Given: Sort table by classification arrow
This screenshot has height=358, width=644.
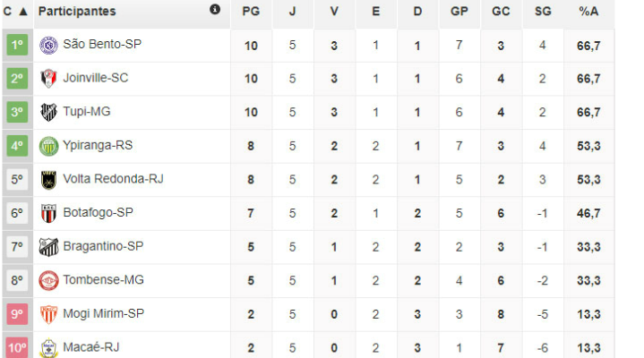Looking at the screenshot, I should pyautogui.click(x=22, y=12).
